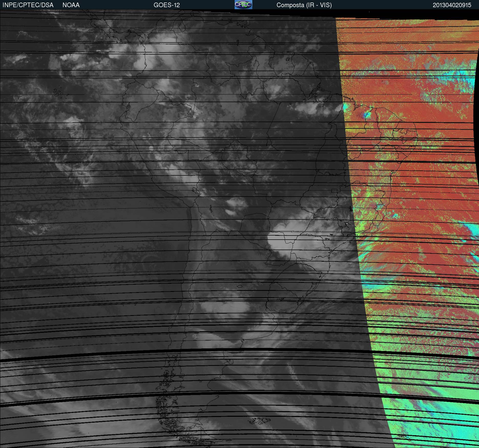Click the NOAA label in the header

tap(71, 5)
